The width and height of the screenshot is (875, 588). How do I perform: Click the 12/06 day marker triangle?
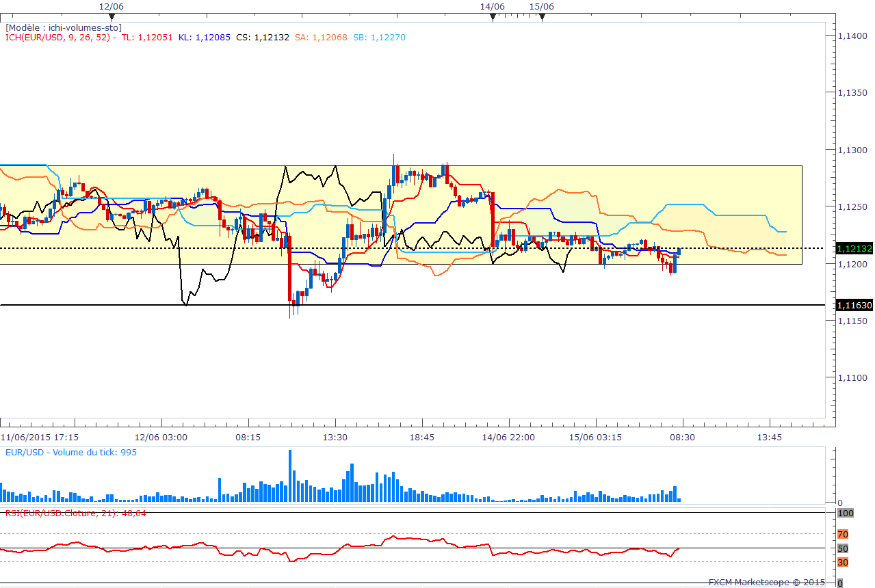tap(112, 18)
